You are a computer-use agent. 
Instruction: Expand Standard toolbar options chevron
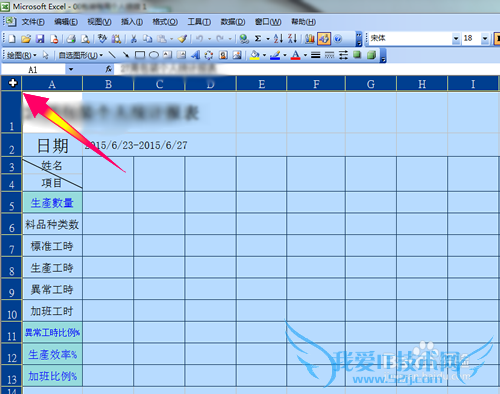pyautogui.click(x=359, y=39)
